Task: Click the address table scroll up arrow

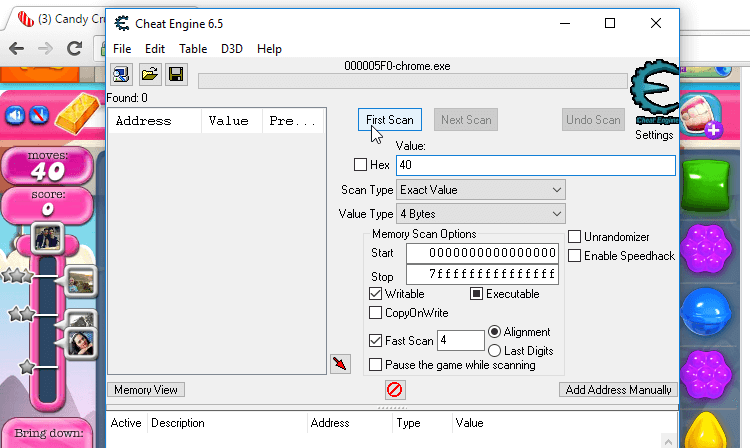Action: tap(668, 441)
